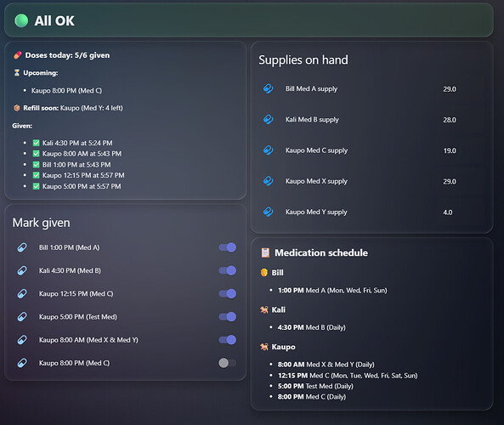This screenshot has width=504, height=425.
Task: Turn on the Kaupo 8:00 PM (Med C) toggle
Action: [227, 363]
